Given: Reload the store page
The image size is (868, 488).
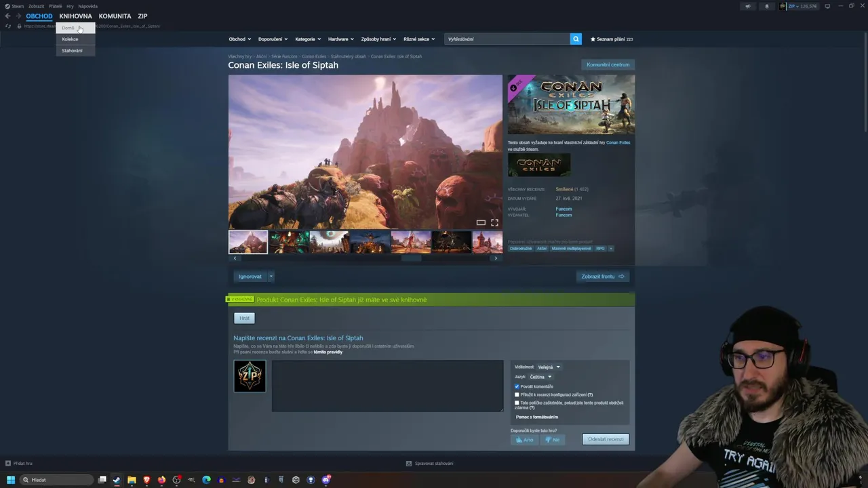Looking at the screenshot, I should pos(8,26).
